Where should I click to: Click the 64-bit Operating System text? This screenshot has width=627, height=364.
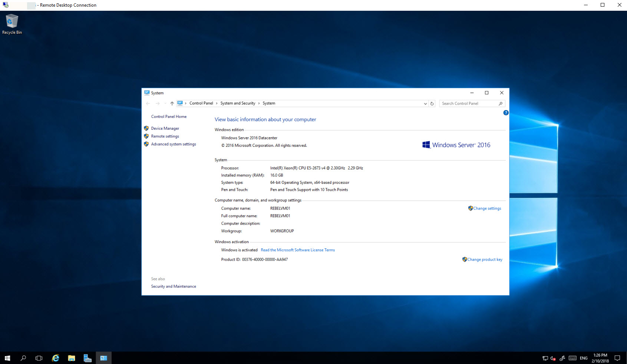click(310, 182)
